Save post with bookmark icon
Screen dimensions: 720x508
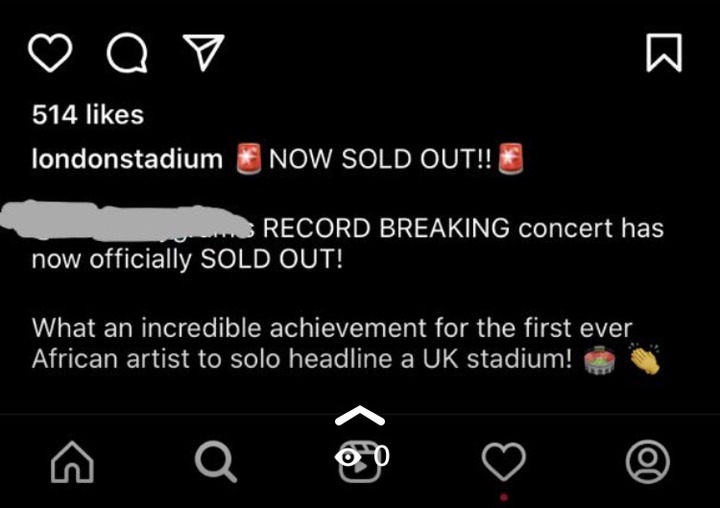[x=664, y=53]
